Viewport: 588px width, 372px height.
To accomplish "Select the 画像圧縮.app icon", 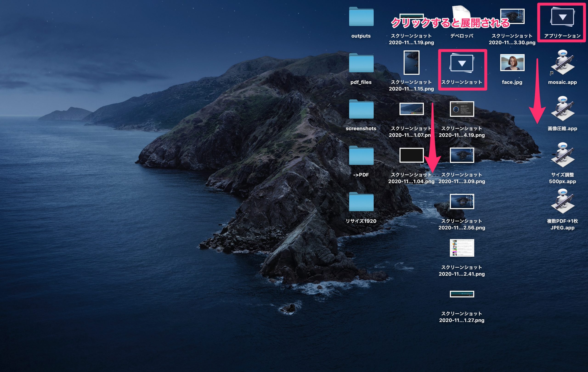I will 562,109.
